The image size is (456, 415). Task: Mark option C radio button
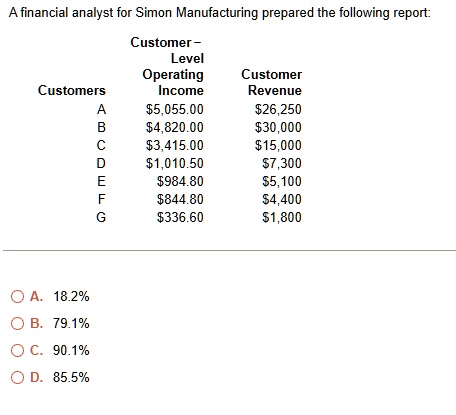pyautogui.click(x=17, y=350)
